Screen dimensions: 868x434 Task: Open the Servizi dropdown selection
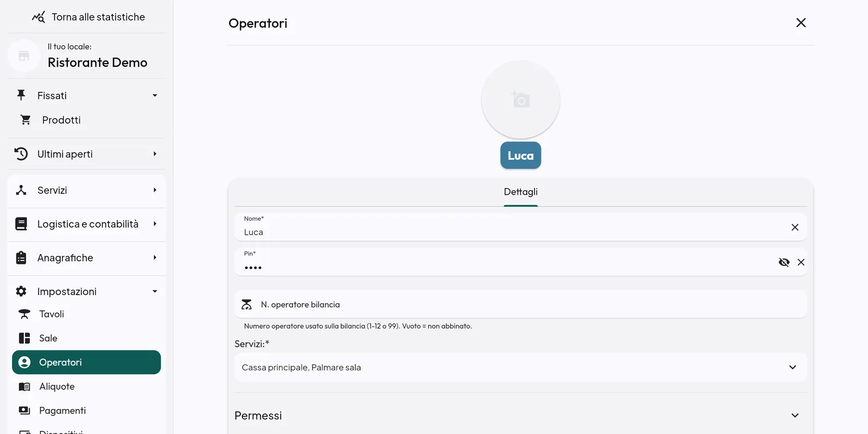[521, 367]
